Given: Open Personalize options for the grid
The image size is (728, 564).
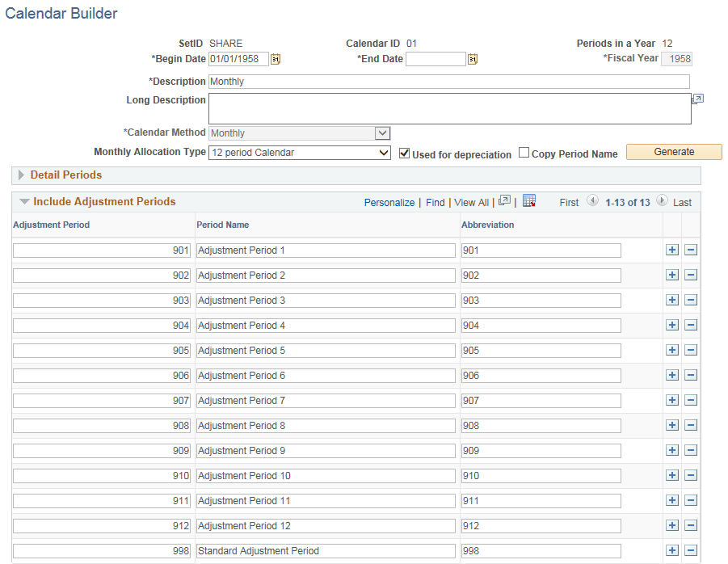Looking at the screenshot, I should coord(389,202).
